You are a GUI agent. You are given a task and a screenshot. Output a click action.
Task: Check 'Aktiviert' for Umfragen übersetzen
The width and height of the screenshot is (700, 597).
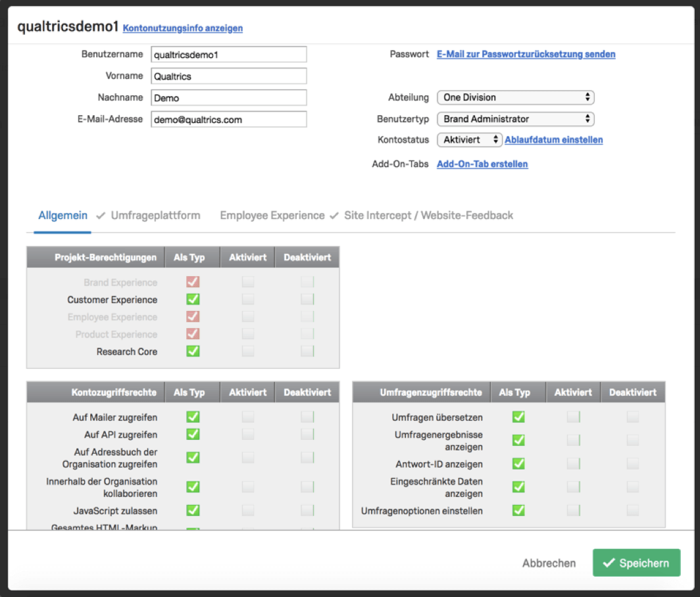click(573, 418)
